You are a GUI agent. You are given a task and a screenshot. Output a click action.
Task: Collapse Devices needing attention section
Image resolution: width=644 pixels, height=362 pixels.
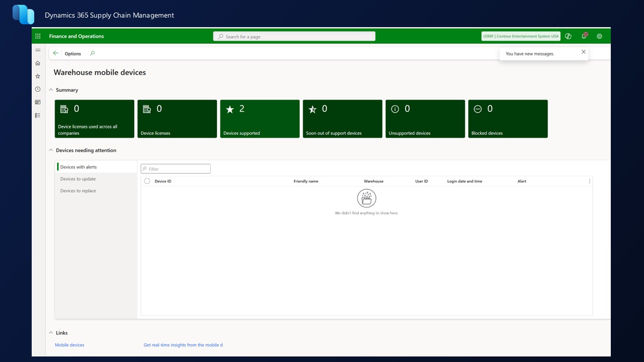pos(51,150)
